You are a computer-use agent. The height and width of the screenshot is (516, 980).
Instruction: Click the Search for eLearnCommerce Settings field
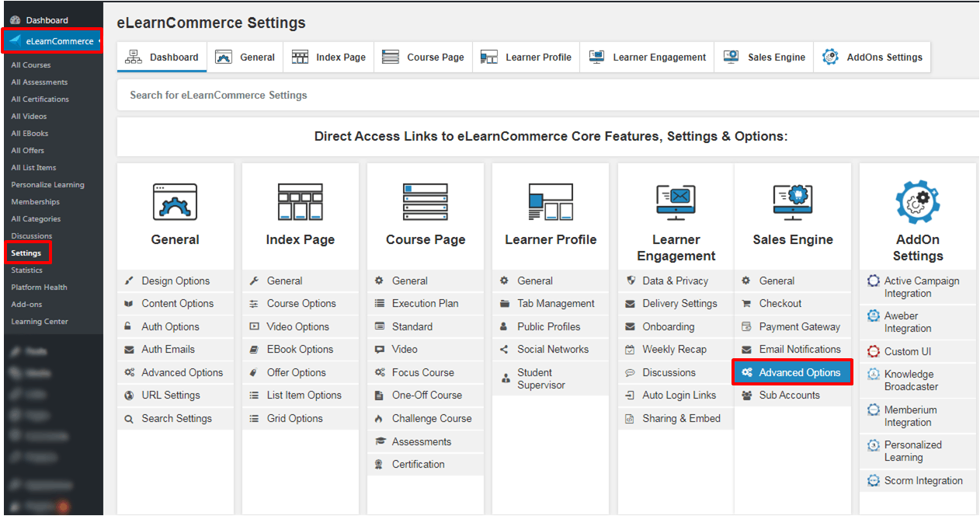pyautogui.click(x=311, y=94)
